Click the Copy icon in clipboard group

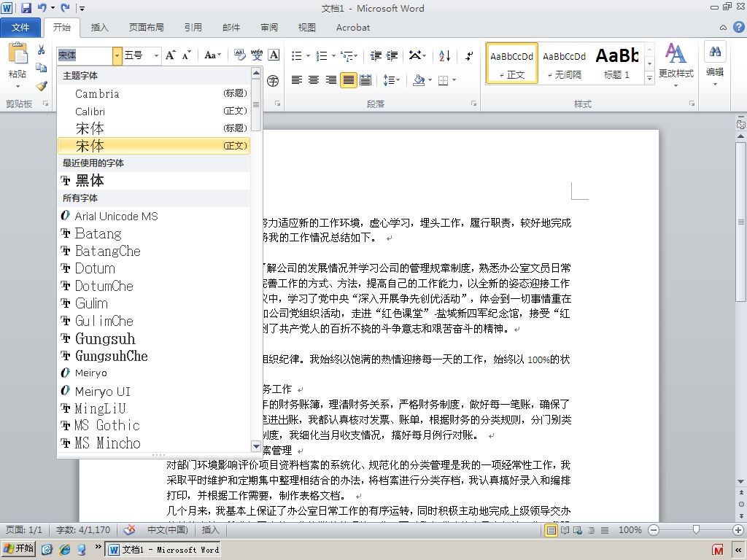[42, 68]
